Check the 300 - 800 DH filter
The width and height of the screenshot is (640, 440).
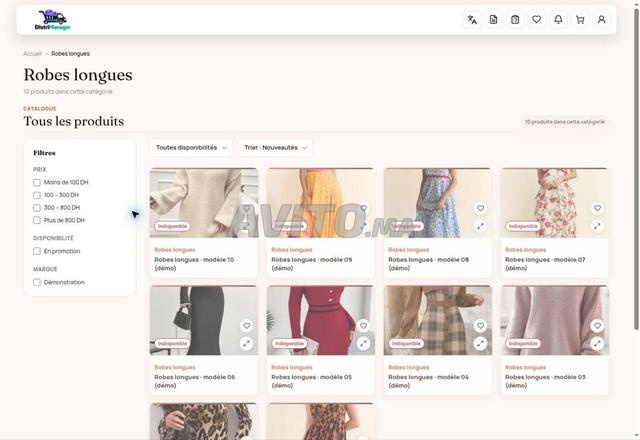pyautogui.click(x=37, y=208)
